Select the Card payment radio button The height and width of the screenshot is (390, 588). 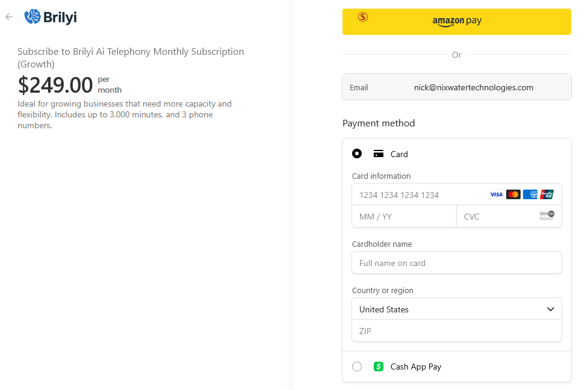tap(357, 154)
